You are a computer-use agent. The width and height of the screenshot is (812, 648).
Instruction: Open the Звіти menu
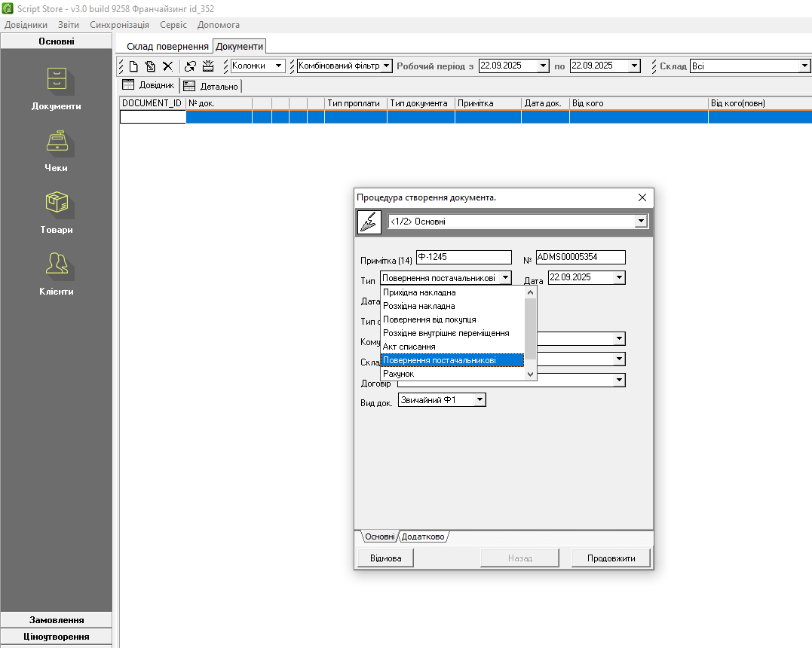click(x=68, y=25)
